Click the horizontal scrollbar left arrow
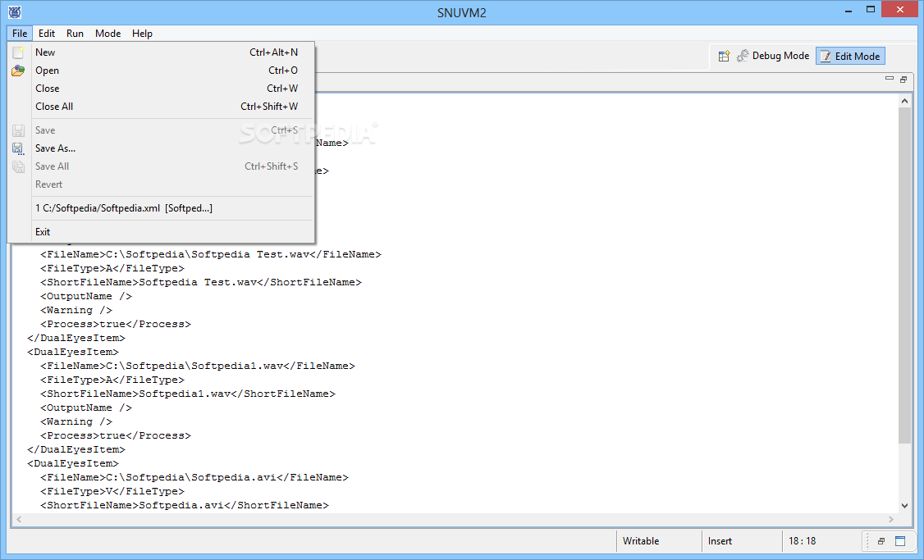This screenshot has height=560, width=924. click(x=20, y=519)
